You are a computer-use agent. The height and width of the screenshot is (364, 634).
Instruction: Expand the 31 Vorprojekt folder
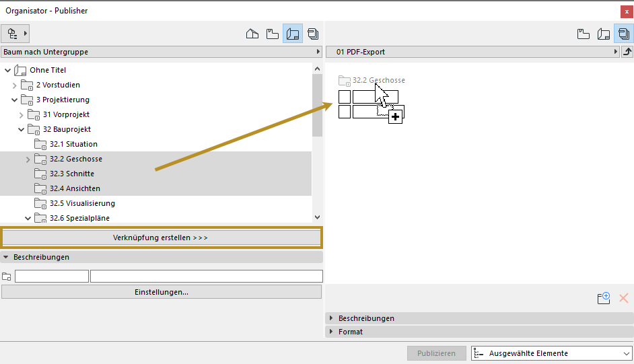pyautogui.click(x=21, y=115)
